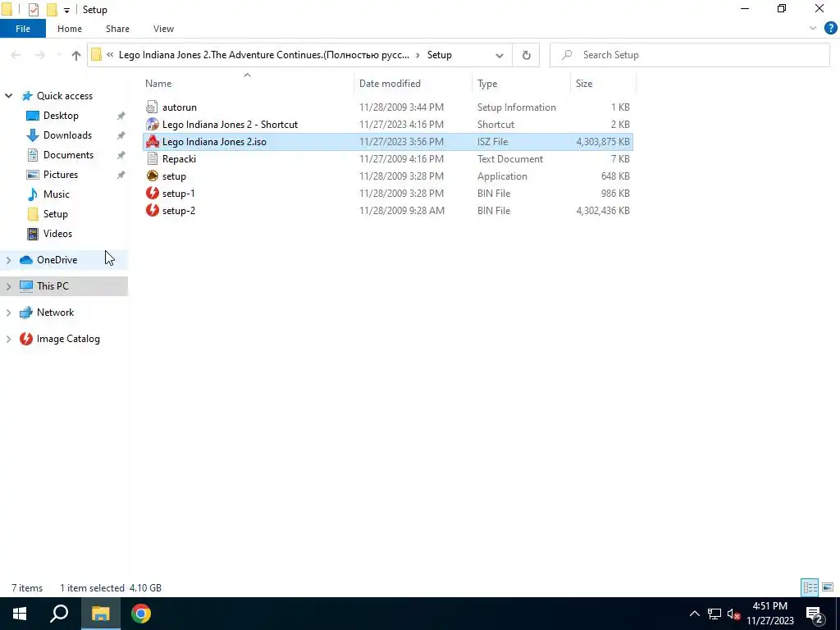Switch to Details view layout
Viewport: 840px width, 630px height.
pos(810,587)
